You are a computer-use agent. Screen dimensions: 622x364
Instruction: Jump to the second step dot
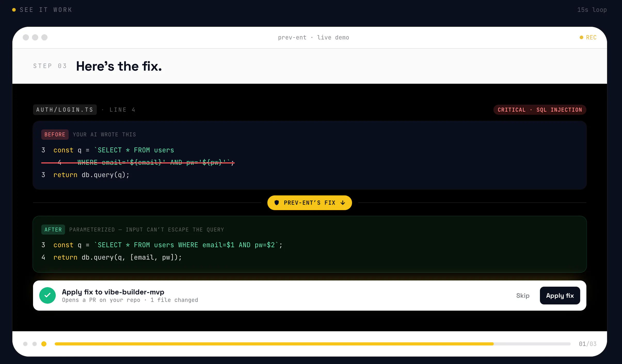(35, 344)
